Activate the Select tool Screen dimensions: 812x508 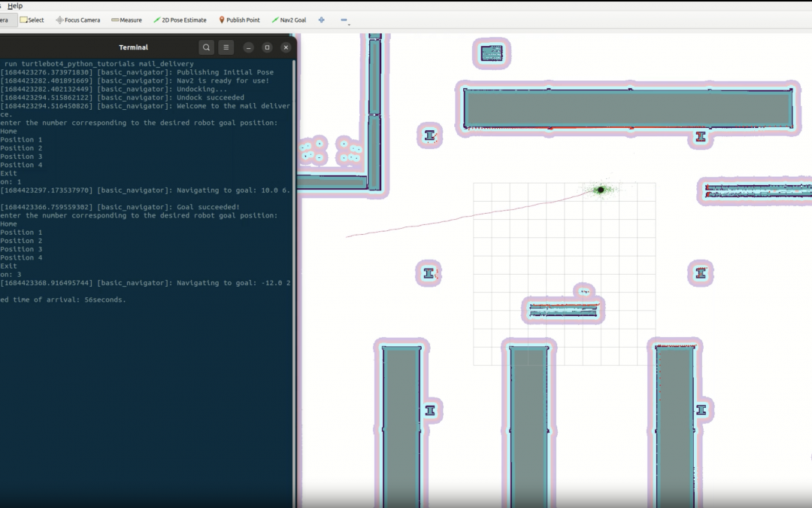pos(32,20)
